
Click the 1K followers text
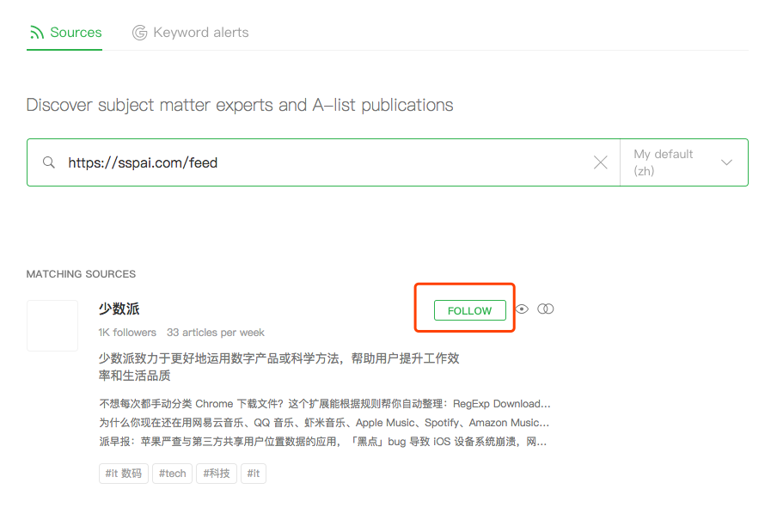[127, 333]
